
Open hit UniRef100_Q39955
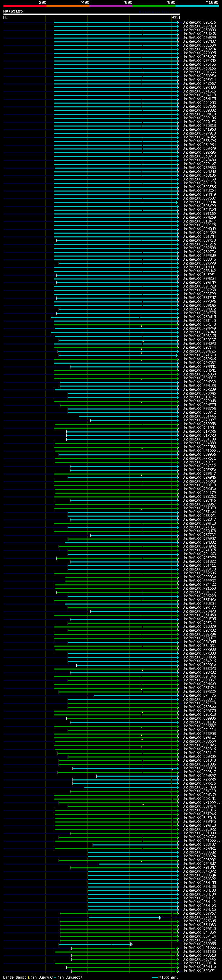(199, 944)
